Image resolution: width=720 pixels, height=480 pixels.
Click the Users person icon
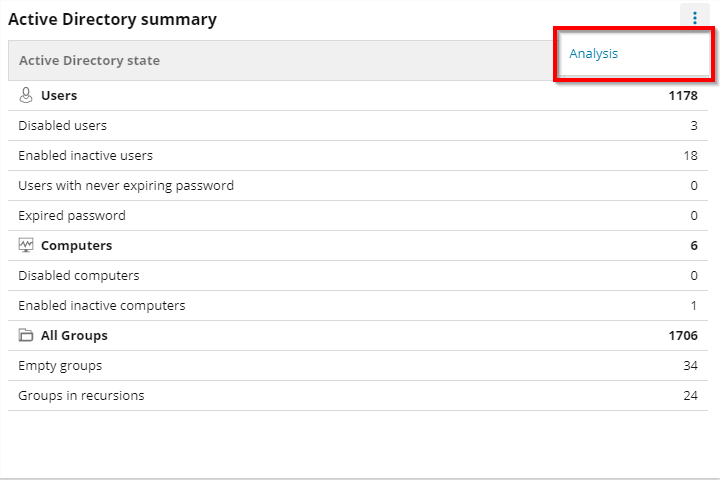coord(27,96)
